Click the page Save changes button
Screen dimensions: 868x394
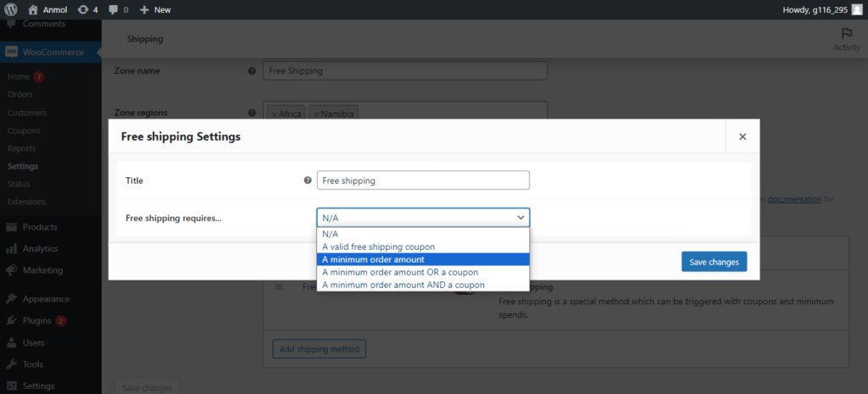147,388
